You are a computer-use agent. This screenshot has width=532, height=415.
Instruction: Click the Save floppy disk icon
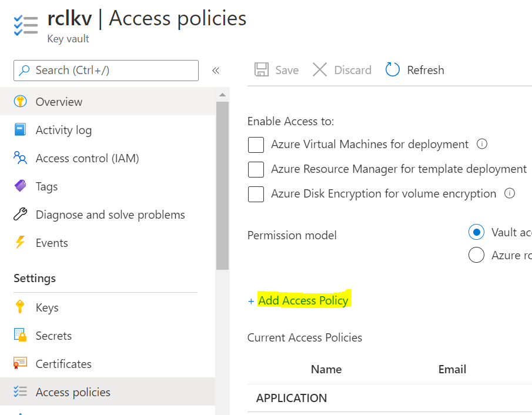tap(262, 69)
